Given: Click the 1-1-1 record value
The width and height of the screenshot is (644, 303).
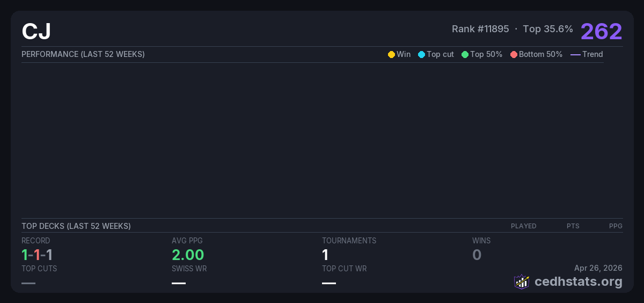Looking at the screenshot, I should click(37, 255).
